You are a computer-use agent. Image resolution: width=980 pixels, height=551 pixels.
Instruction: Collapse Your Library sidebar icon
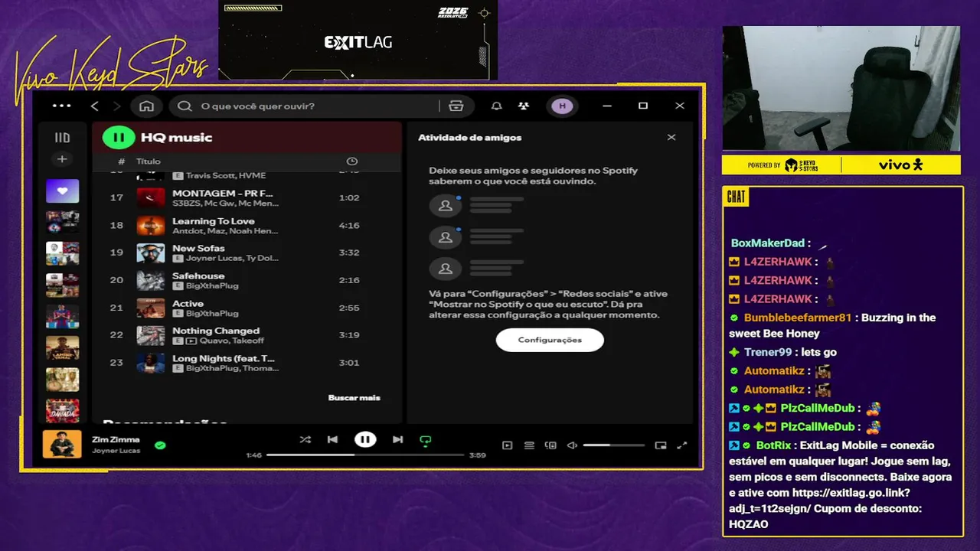point(62,138)
